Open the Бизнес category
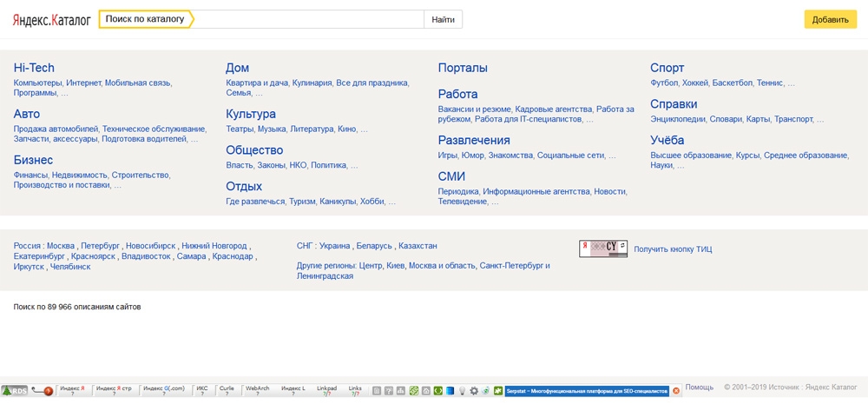The width and height of the screenshot is (868, 411). click(33, 160)
